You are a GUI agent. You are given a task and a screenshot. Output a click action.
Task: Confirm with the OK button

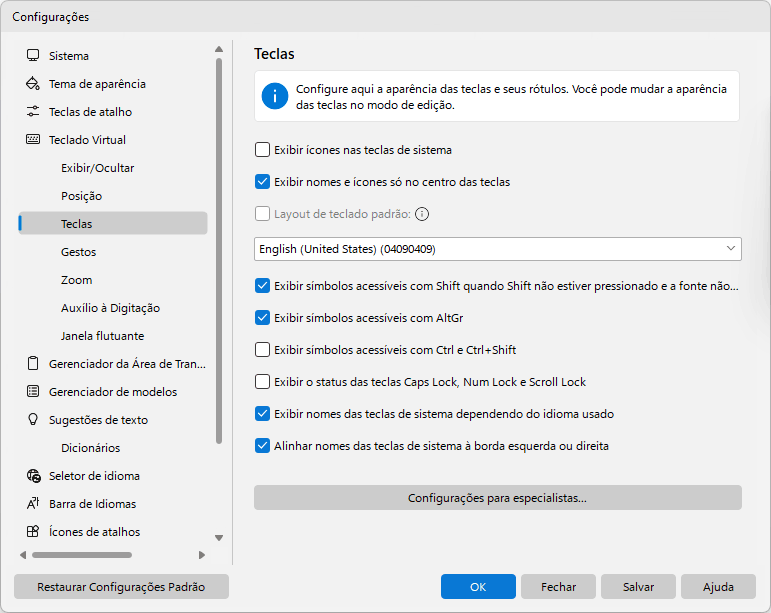pos(478,586)
